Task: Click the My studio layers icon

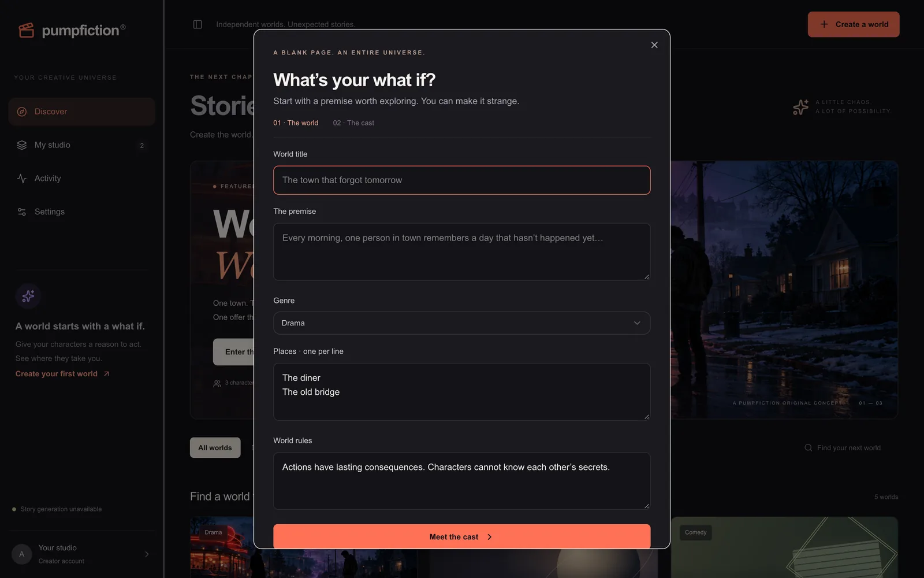Action: [22, 145]
